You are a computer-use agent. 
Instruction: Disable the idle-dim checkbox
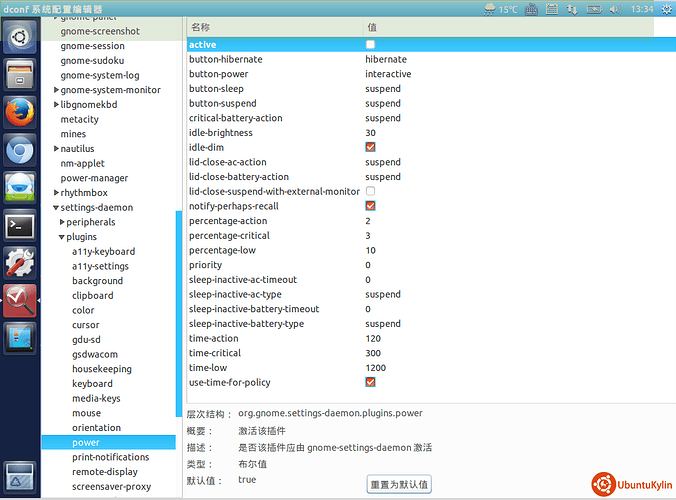(x=370, y=148)
